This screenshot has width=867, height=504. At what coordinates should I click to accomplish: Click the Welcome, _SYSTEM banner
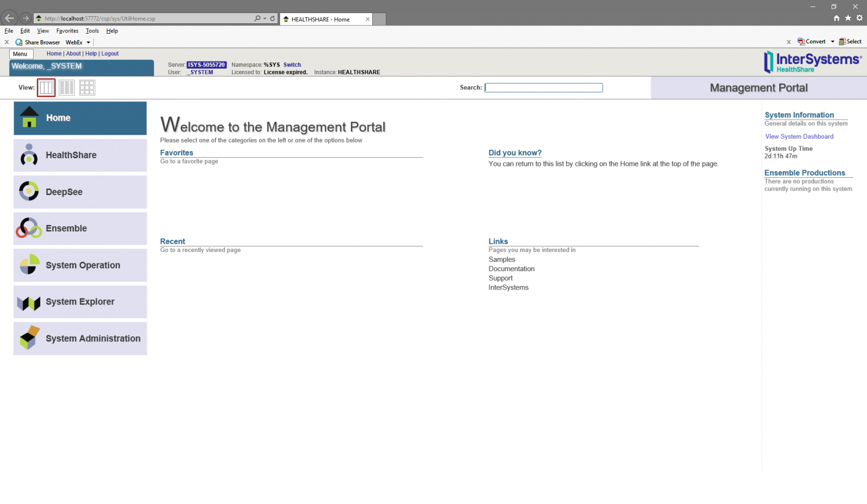(x=82, y=68)
